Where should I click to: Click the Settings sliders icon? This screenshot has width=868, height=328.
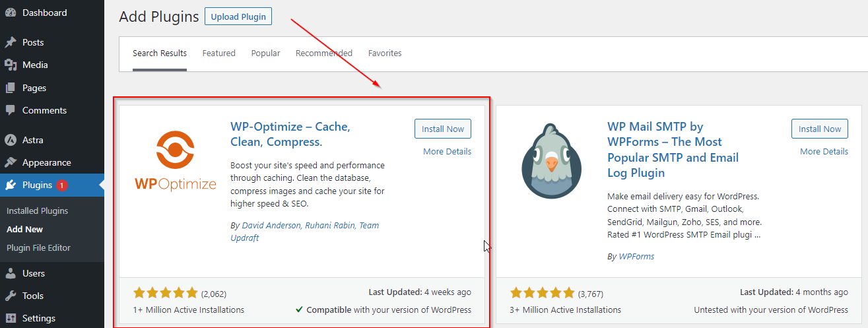pyautogui.click(x=11, y=318)
